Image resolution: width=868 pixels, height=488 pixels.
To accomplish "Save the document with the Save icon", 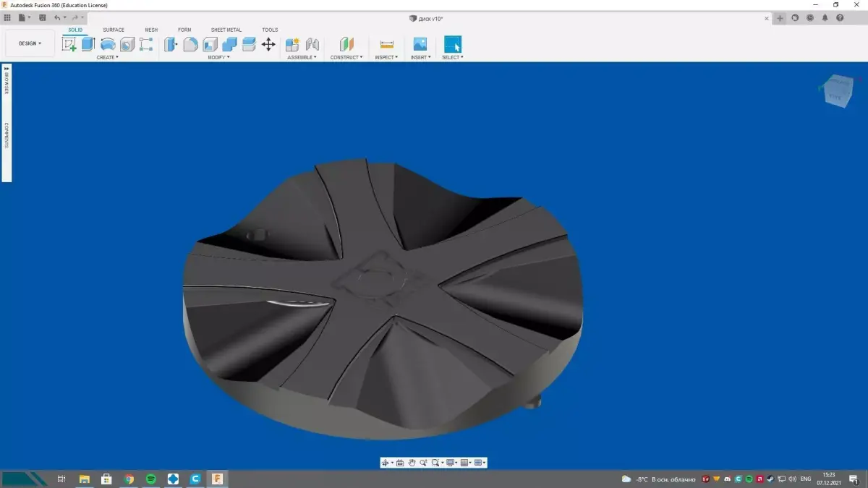I will (43, 17).
